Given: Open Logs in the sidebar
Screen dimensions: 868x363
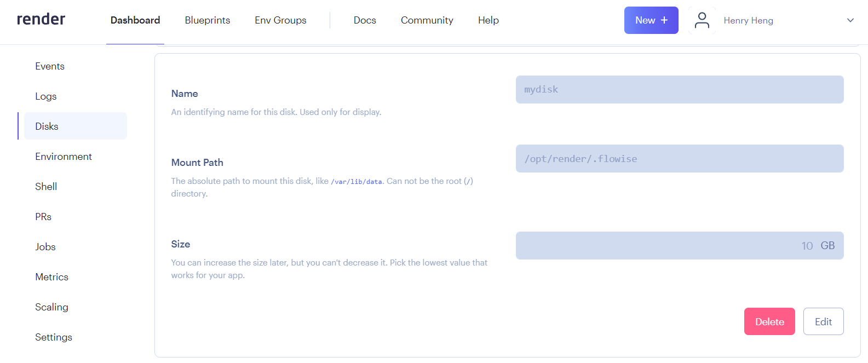Looking at the screenshot, I should (46, 96).
